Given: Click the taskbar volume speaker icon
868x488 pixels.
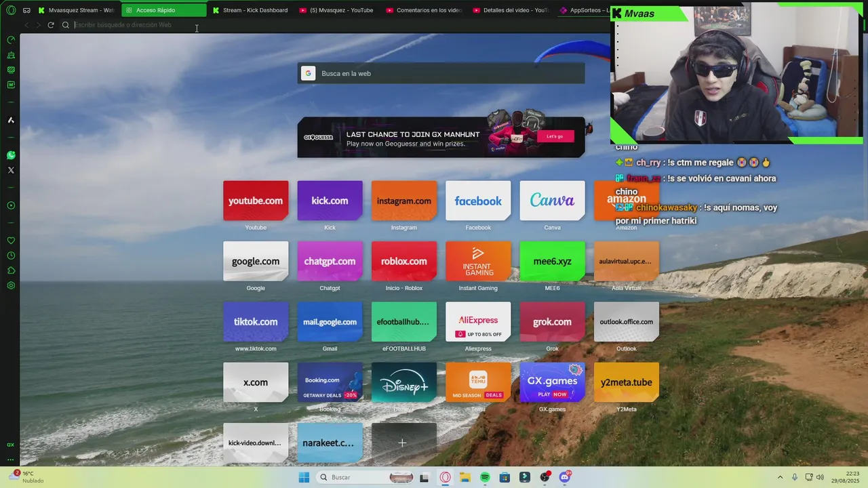Looking at the screenshot, I should (x=820, y=477).
